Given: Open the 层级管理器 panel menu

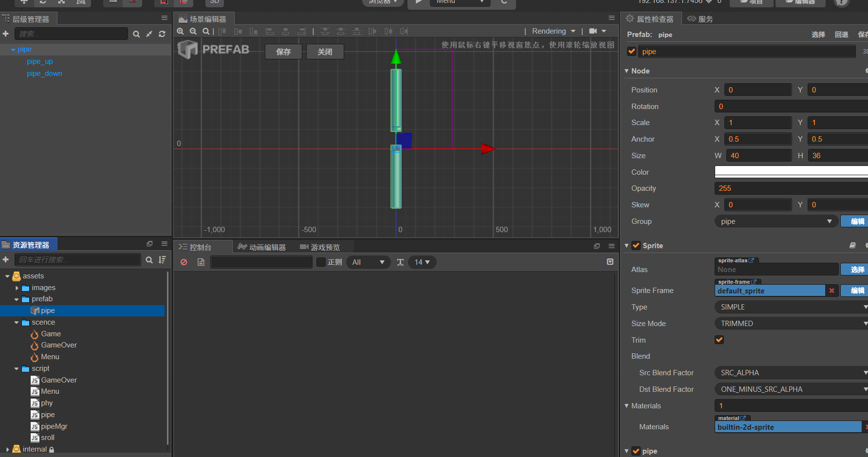Looking at the screenshot, I should click(x=165, y=18).
